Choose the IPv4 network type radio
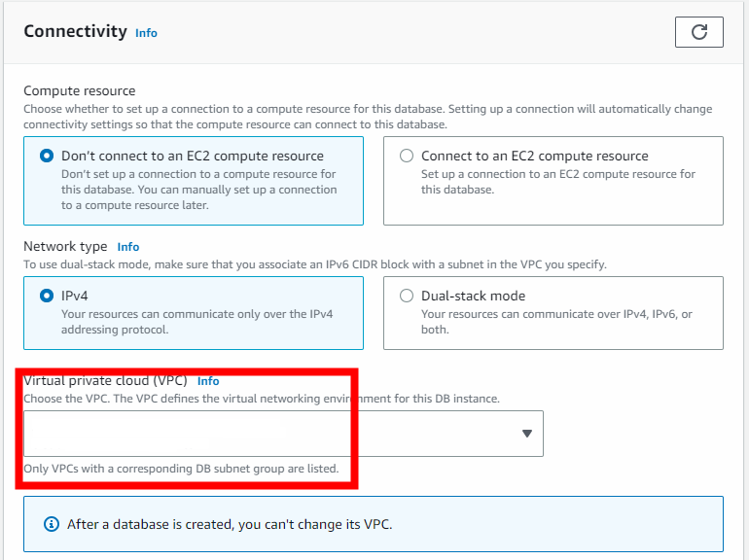 coord(47,296)
